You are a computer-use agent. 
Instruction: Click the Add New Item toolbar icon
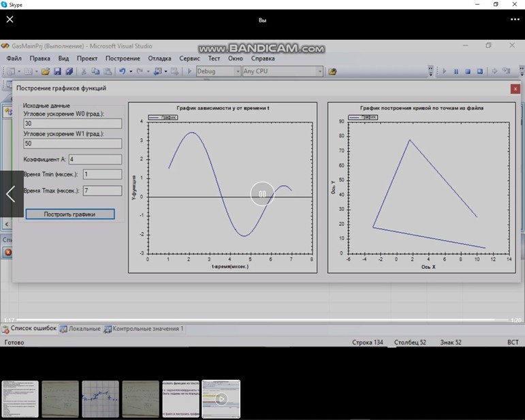tap(29, 71)
